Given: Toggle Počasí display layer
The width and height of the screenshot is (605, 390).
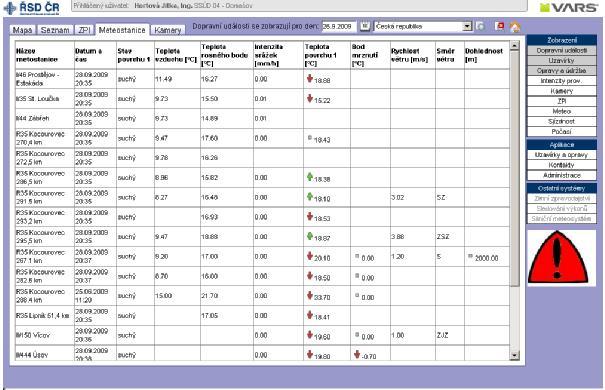Looking at the screenshot, I should click(561, 132).
